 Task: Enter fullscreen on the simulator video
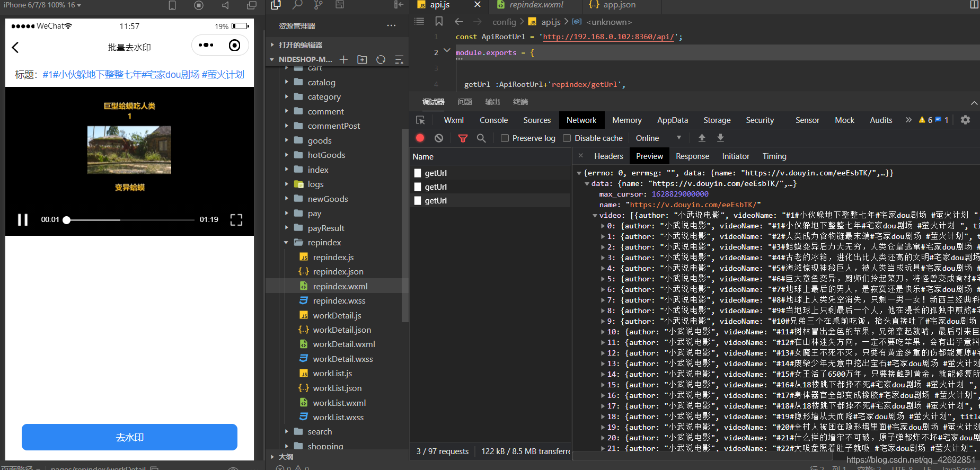click(236, 220)
